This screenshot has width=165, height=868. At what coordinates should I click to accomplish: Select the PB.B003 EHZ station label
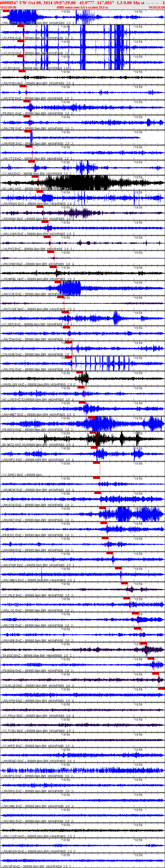[12, 430]
